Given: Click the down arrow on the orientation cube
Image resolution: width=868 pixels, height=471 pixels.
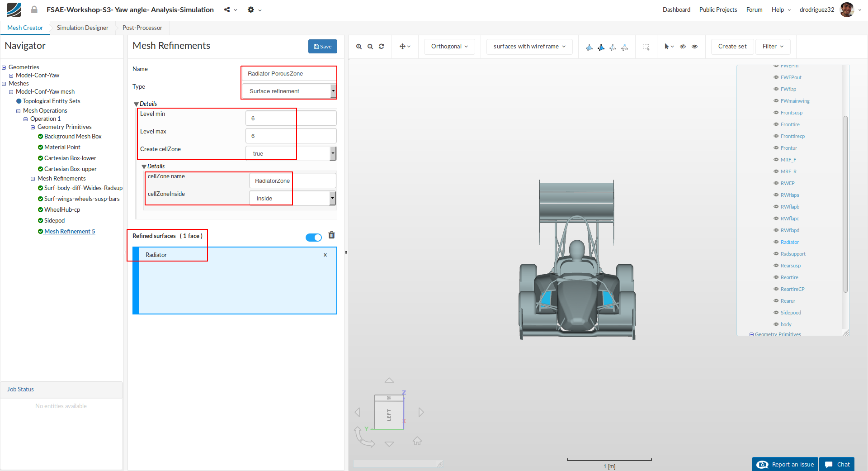Looking at the screenshot, I should (389, 444).
